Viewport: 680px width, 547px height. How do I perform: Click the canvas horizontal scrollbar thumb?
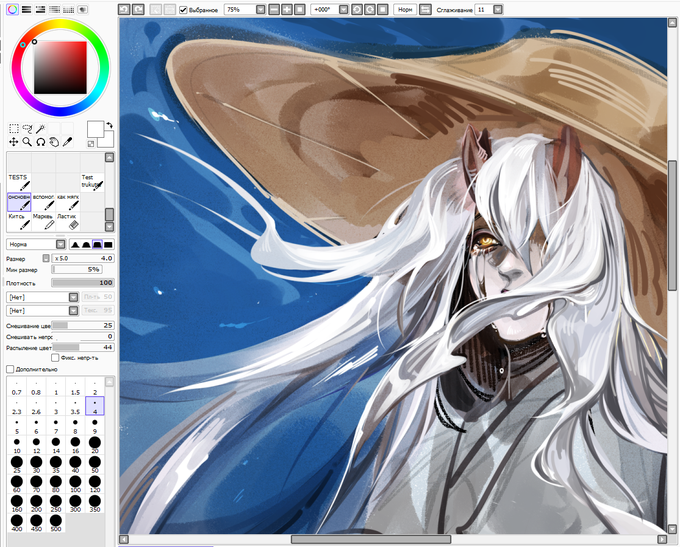click(x=371, y=539)
